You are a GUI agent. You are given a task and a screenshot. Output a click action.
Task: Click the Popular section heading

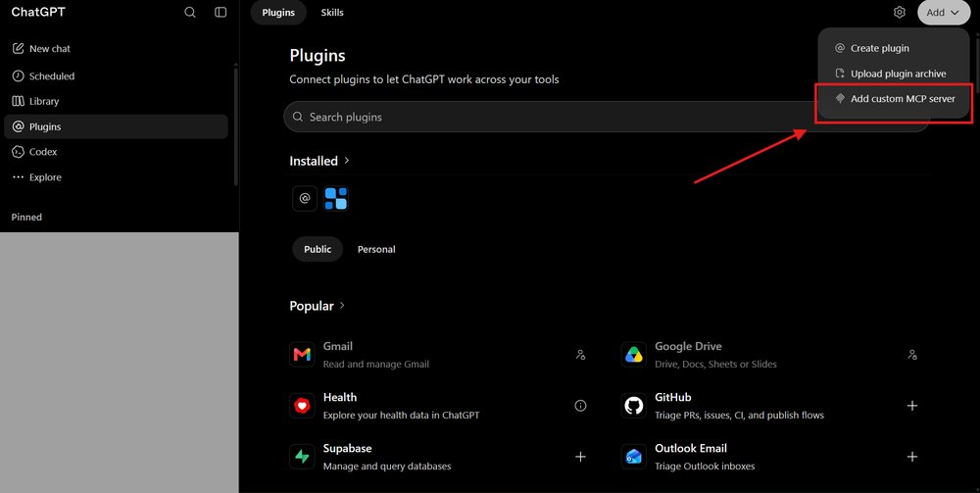pyautogui.click(x=312, y=306)
